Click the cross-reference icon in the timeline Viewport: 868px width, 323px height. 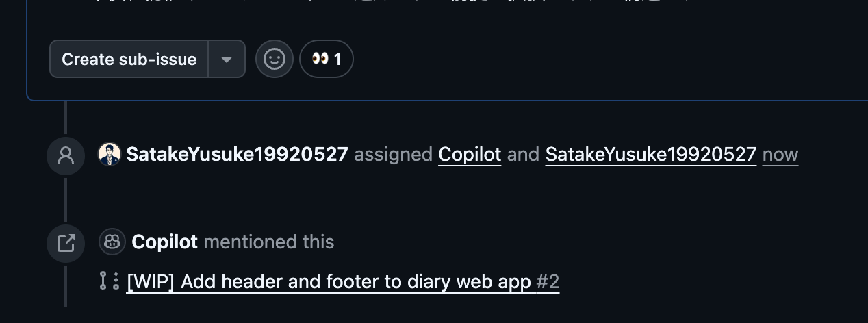coord(66,243)
